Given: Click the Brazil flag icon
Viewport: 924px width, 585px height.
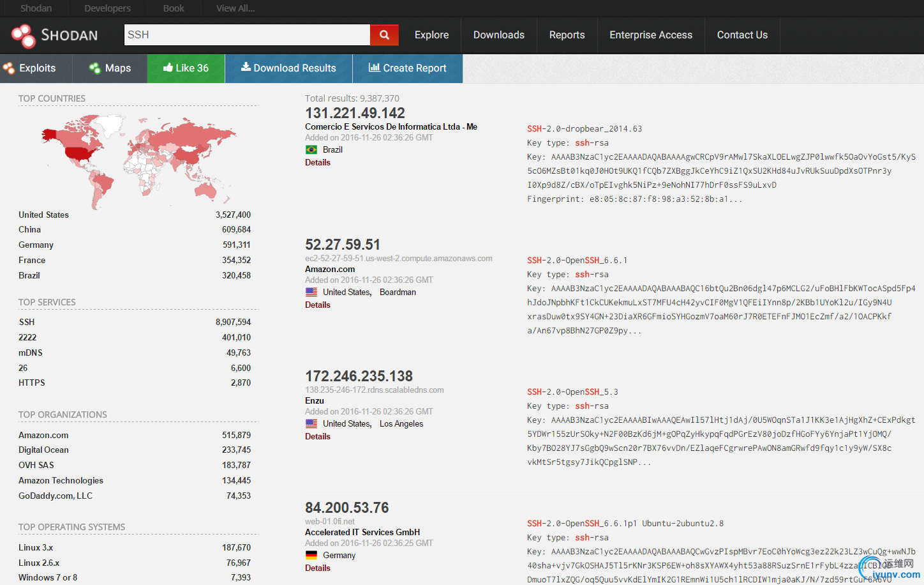Looking at the screenshot, I should [x=311, y=149].
